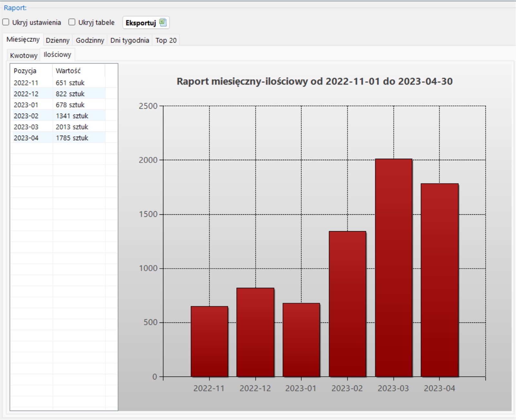
Task: Click the Miesięczny tab
Action: tap(23, 39)
